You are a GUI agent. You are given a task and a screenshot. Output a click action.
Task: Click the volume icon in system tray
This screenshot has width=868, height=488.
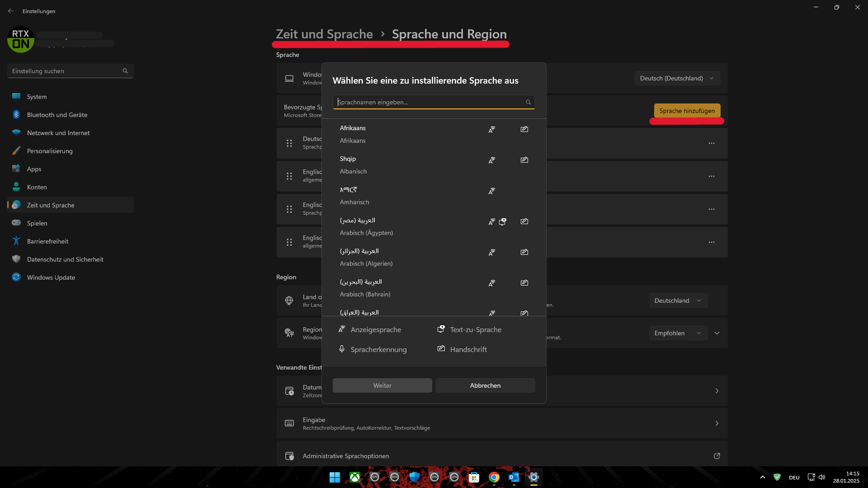tap(822, 477)
